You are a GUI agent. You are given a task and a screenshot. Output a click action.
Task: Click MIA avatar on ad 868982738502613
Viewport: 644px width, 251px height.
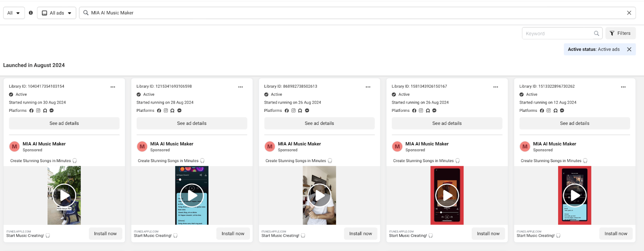pos(270,147)
